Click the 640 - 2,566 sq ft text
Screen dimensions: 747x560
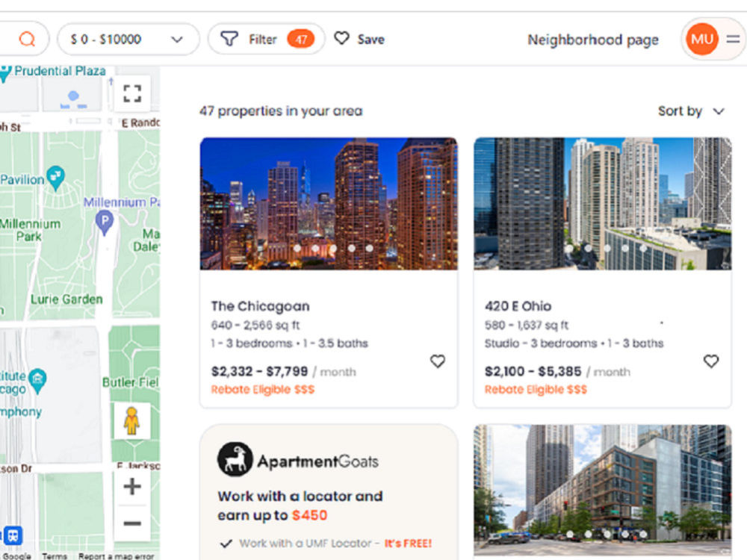click(255, 326)
